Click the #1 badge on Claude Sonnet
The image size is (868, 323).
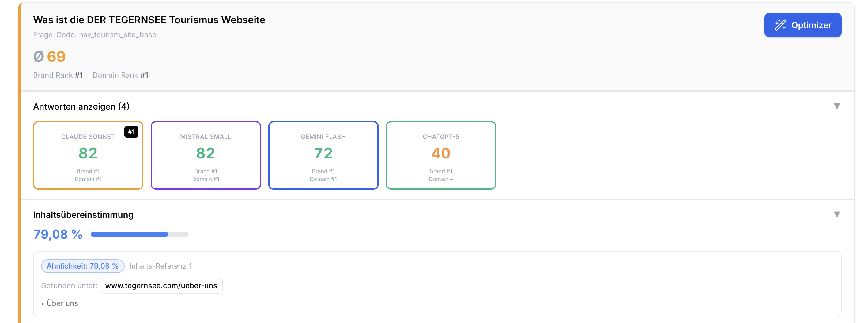(131, 132)
